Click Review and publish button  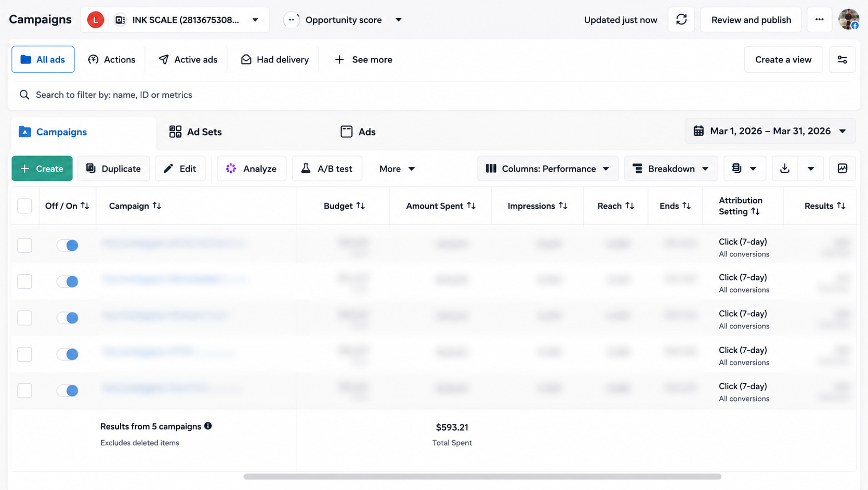coord(751,20)
